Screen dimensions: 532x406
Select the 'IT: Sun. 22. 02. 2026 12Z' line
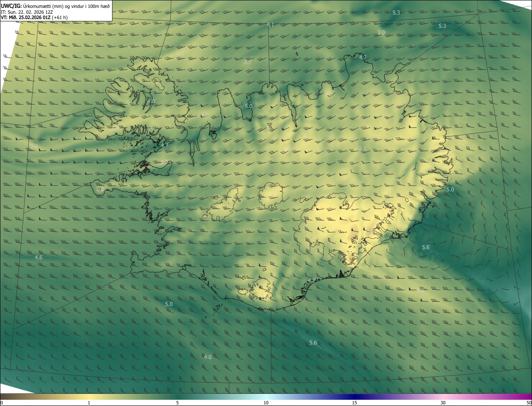27,12
